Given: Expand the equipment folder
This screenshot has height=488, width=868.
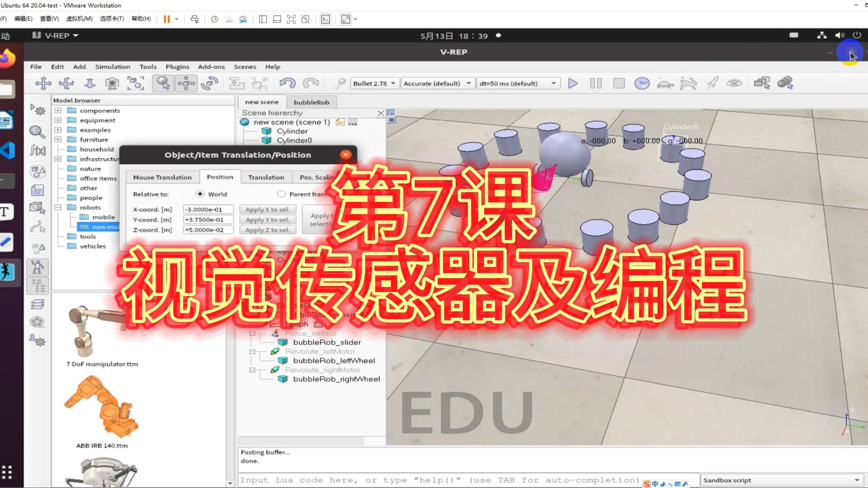Looking at the screenshot, I should pyautogui.click(x=58, y=120).
